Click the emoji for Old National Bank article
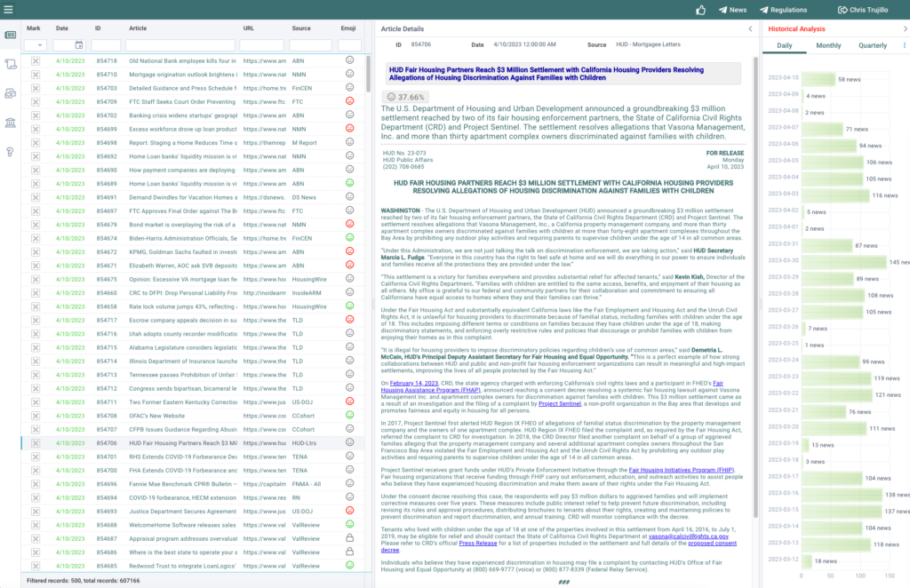Screen dimensions: 910x588 pos(349,60)
